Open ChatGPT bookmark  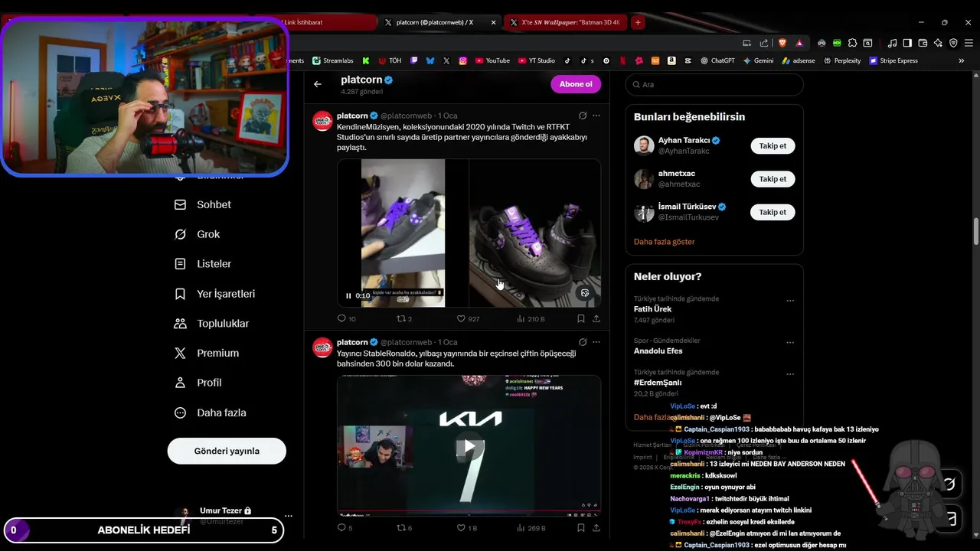pos(717,60)
